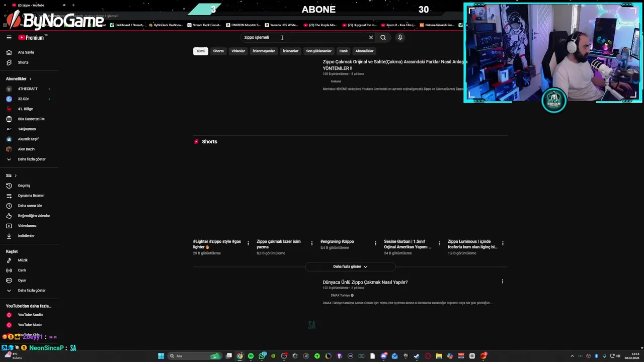Open the 'Siz' section chevron
Image resolution: width=644 pixels, height=362 pixels.
(x=16, y=175)
